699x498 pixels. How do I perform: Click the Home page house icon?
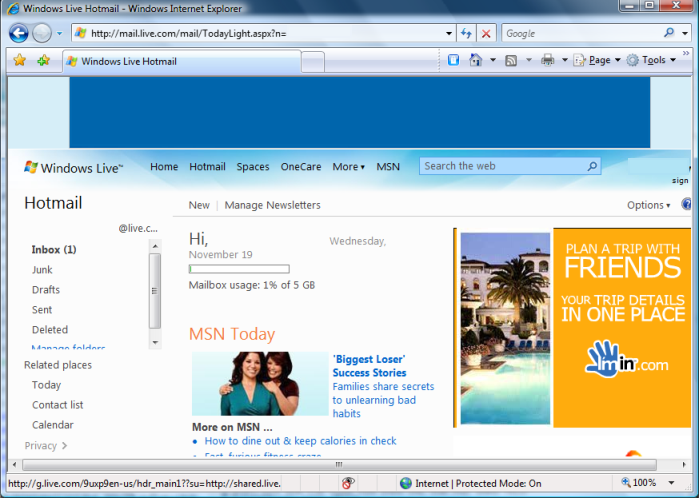coord(476,60)
